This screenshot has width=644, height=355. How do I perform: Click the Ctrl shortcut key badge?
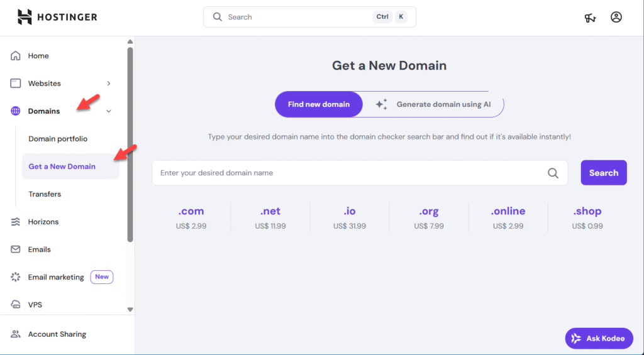[382, 17]
